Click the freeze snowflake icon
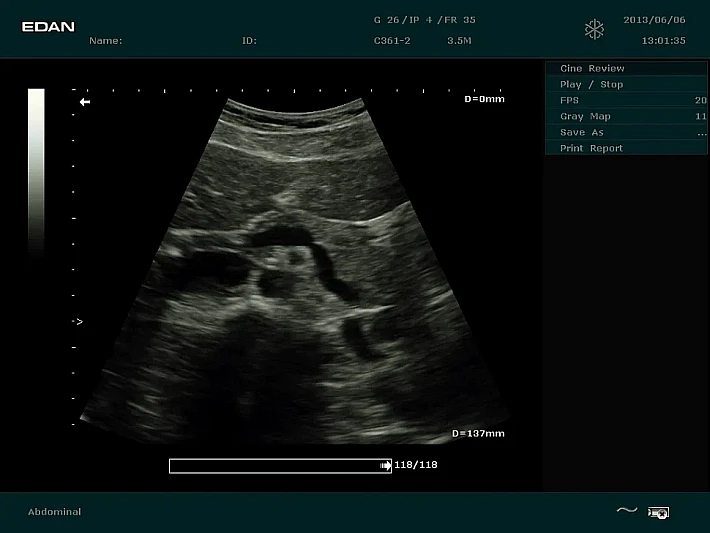The image size is (710, 533). click(x=595, y=30)
